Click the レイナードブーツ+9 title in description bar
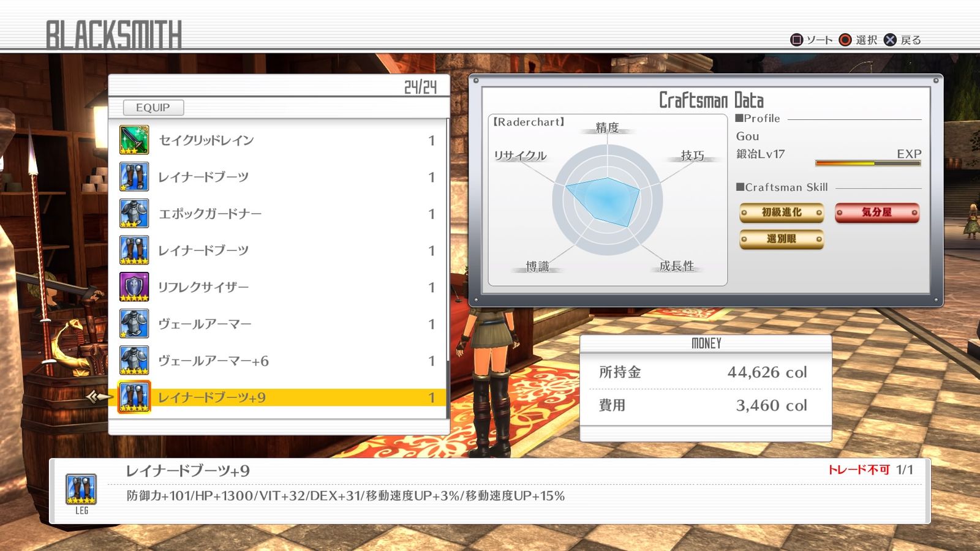This screenshot has width=980, height=551. click(x=187, y=471)
